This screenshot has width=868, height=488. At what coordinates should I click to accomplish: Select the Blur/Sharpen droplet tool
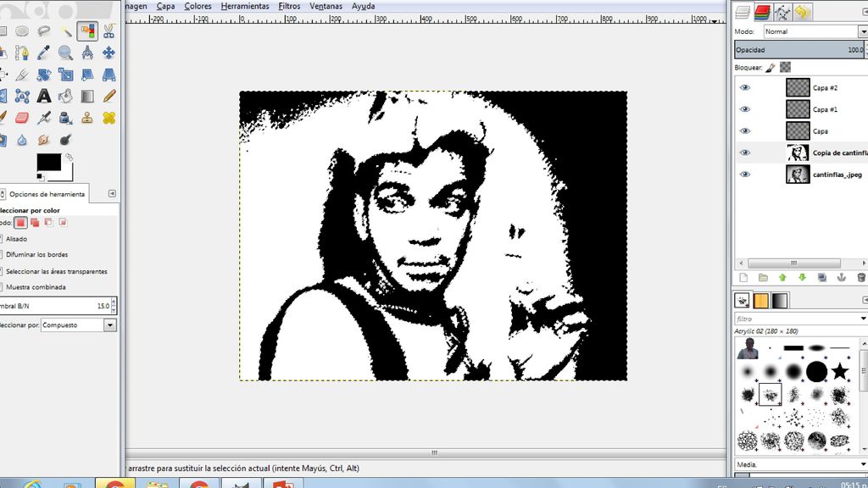point(22,140)
